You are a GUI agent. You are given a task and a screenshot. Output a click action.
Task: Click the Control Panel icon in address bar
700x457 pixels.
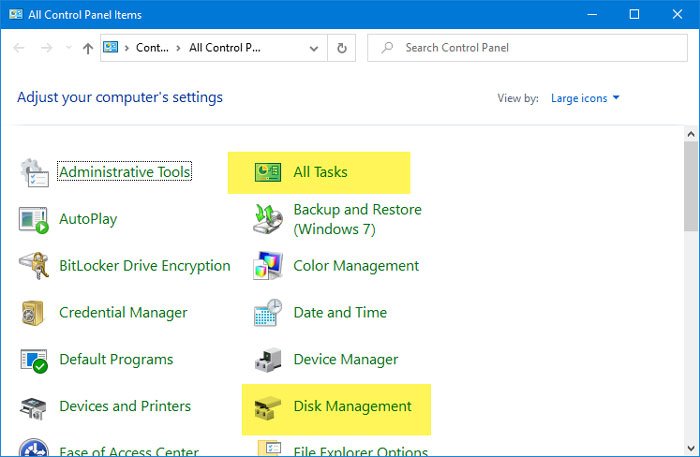pyautogui.click(x=110, y=47)
